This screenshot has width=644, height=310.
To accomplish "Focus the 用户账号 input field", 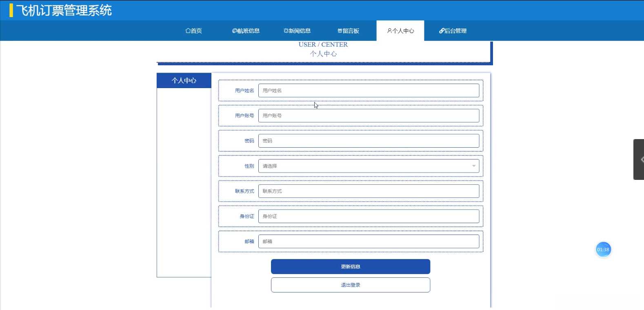I will tap(369, 115).
